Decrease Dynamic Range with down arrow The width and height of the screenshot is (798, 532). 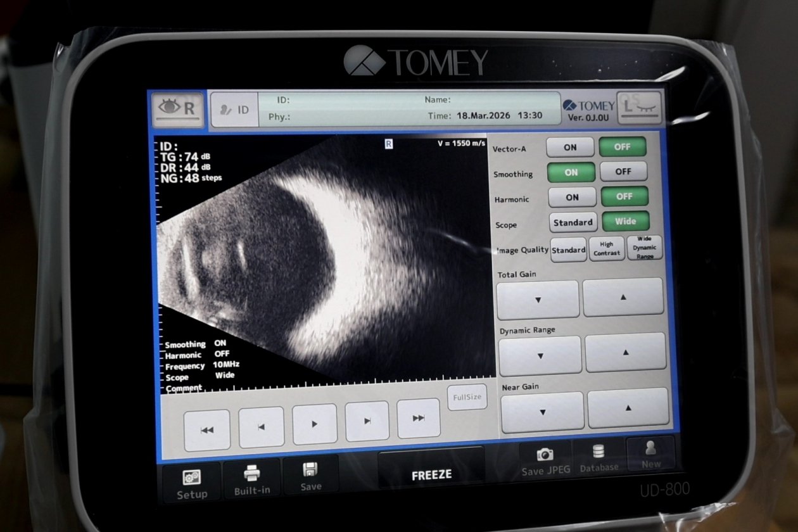pyautogui.click(x=540, y=355)
